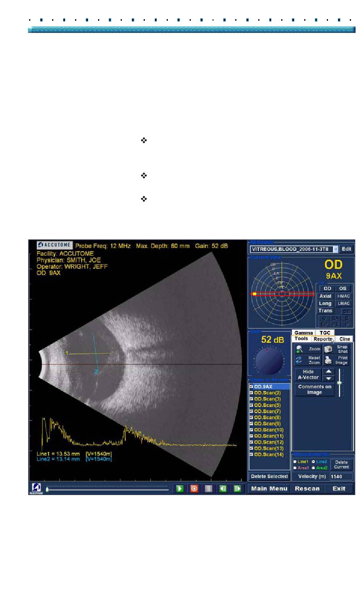The width and height of the screenshot is (364, 595).
Task: Step one frame forward
Action: pos(237,488)
